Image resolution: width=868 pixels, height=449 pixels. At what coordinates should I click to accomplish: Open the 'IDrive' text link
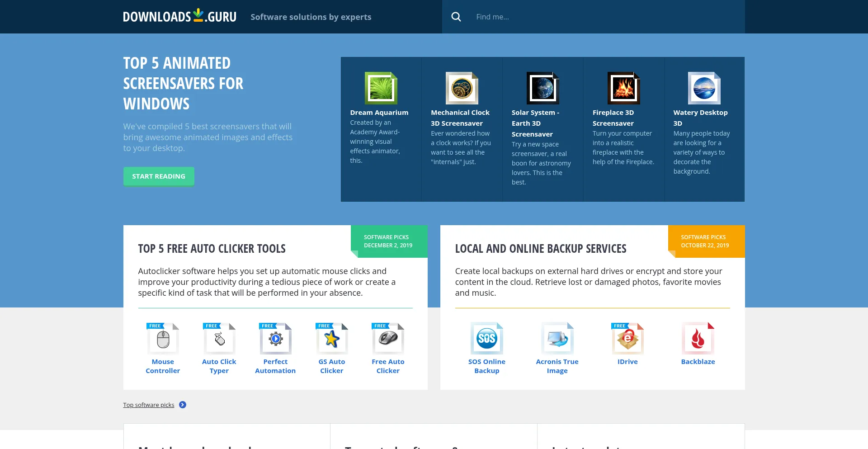coord(627,362)
